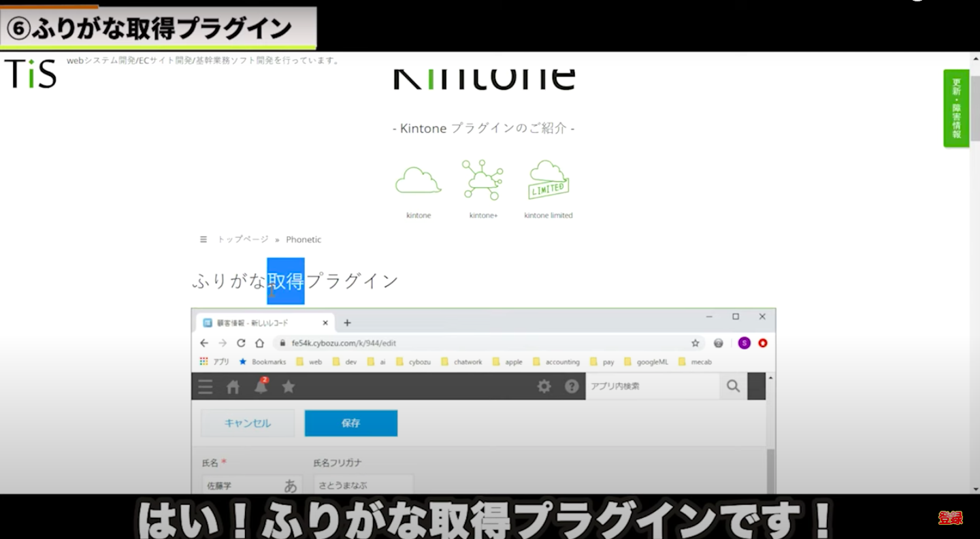This screenshot has width=980, height=539.
Task: Click the kintone limited cloud icon
Action: tap(549, 180)
